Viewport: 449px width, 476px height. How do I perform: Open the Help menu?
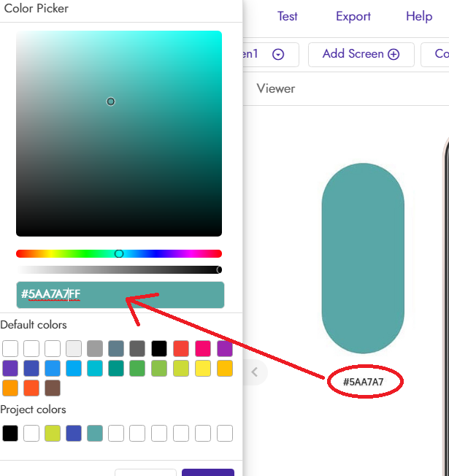(x=419, y=16)
